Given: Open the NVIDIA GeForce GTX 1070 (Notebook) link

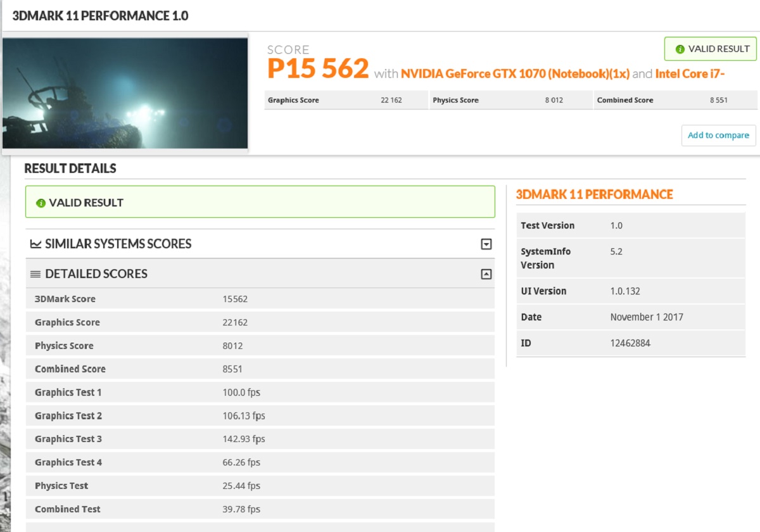Looking at the screenshot, I should 515,73.
